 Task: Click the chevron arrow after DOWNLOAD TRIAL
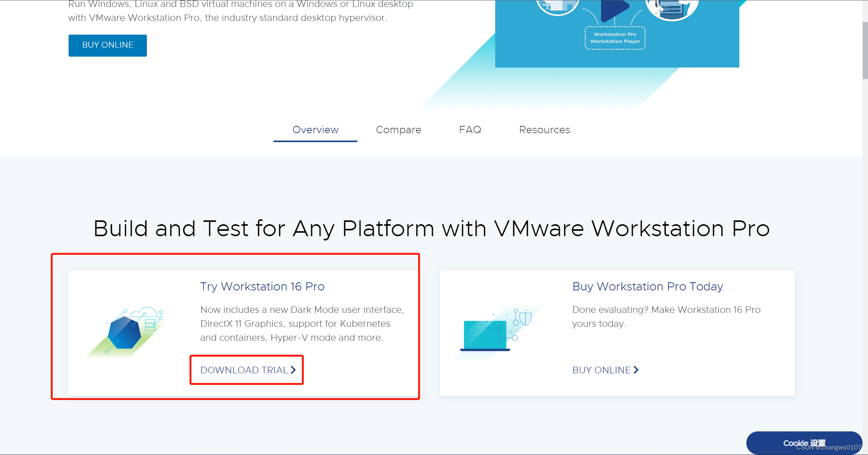click(293, 370)
